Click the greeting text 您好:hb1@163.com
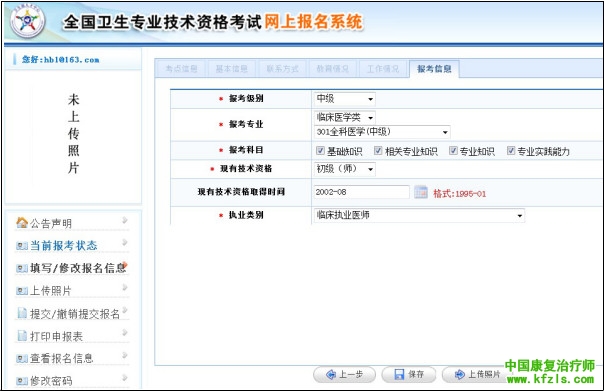 point(60,60)
